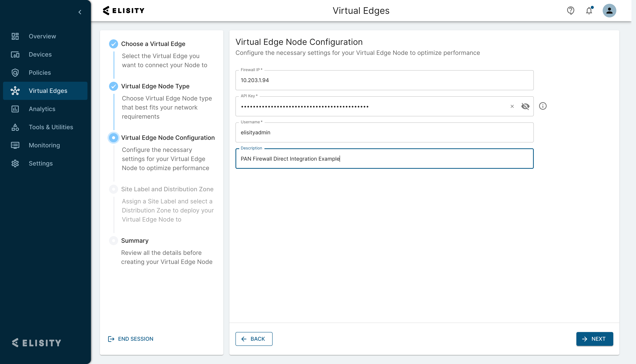Clear the API Key with the X icon
Image resolution: width=636 pixels, height=364 pixels.
click(512, 107)
